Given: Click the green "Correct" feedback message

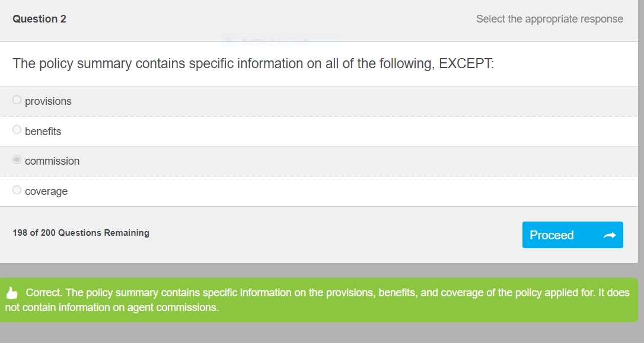Looking at the screenshot, I should coord(318,300).
